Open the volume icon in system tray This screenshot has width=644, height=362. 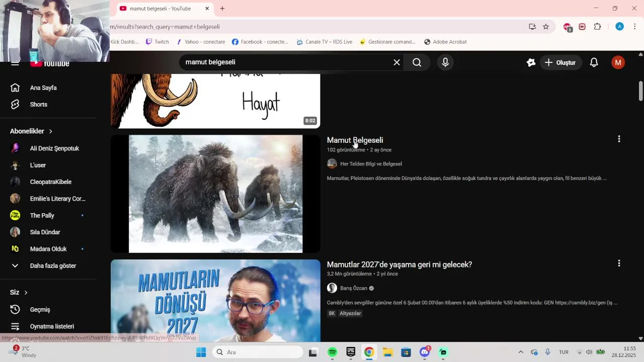(589, 352)
